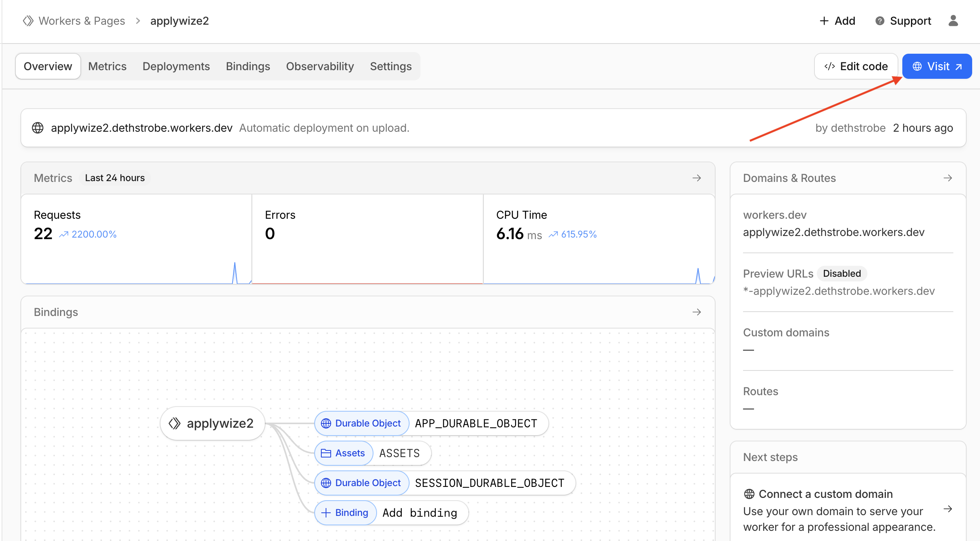Click the globe icon beside Connect a custom domain
Image resolution: width=980 pixels, height=541 pixels.
click(x=750, y=494)
